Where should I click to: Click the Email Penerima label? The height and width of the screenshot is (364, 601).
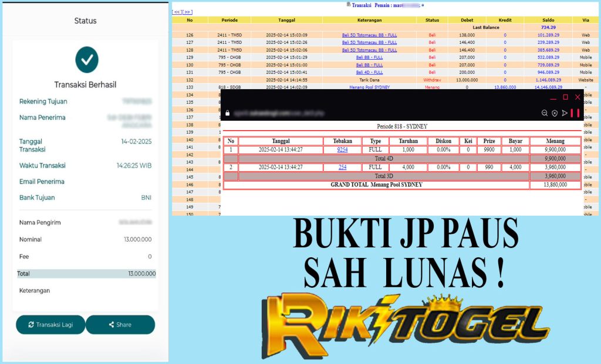click(x=42, y=182)
